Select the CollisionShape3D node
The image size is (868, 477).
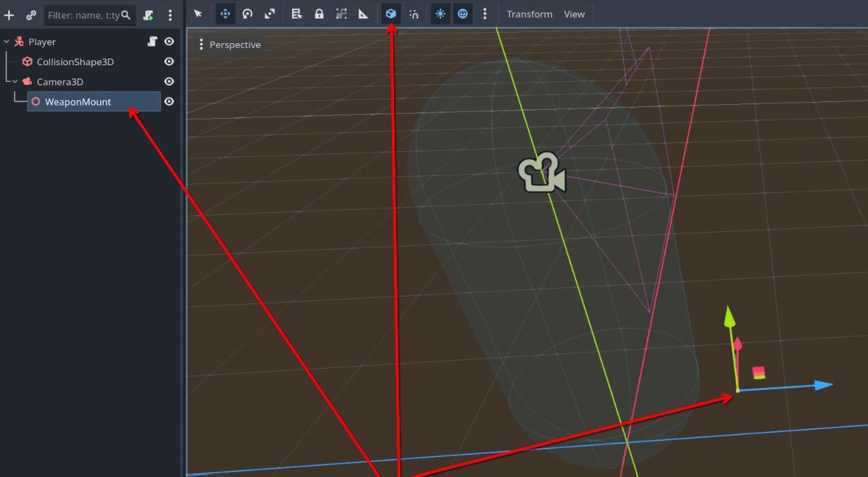point(75,62)
